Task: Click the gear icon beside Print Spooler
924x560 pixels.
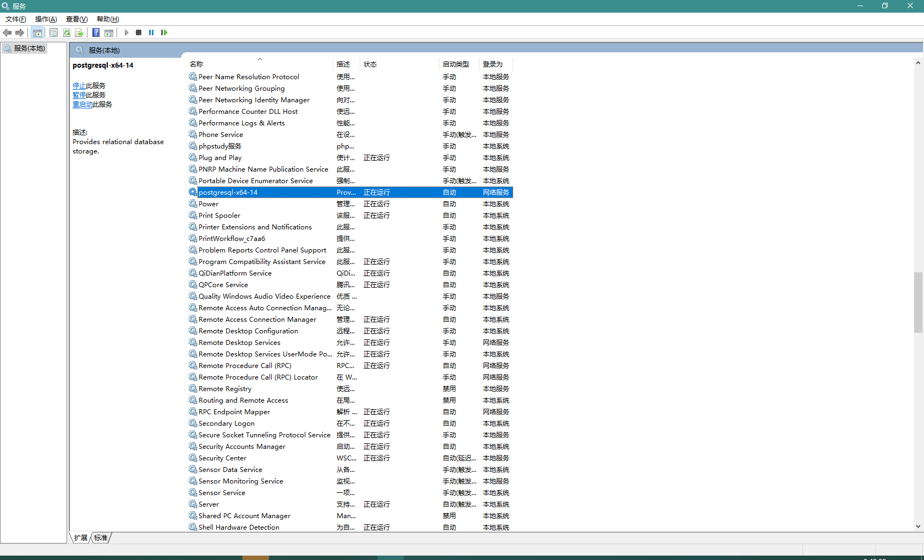Action: tap(193, 215)
